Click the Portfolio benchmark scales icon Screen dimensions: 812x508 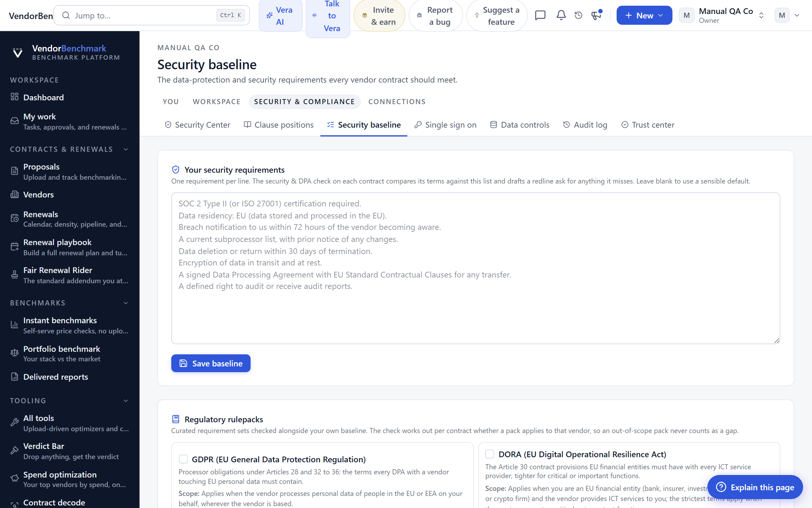click(14, 353)
